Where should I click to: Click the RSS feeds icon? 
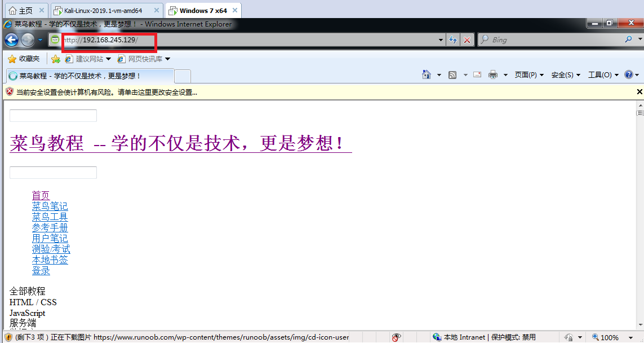pyautogui.click(x=452, y=75)
